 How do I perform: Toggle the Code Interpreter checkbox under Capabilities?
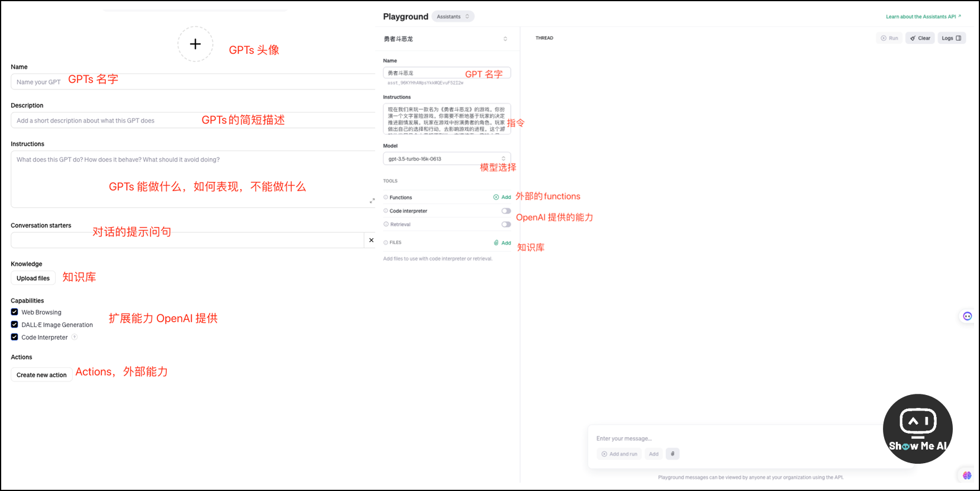tap(14, 337)
